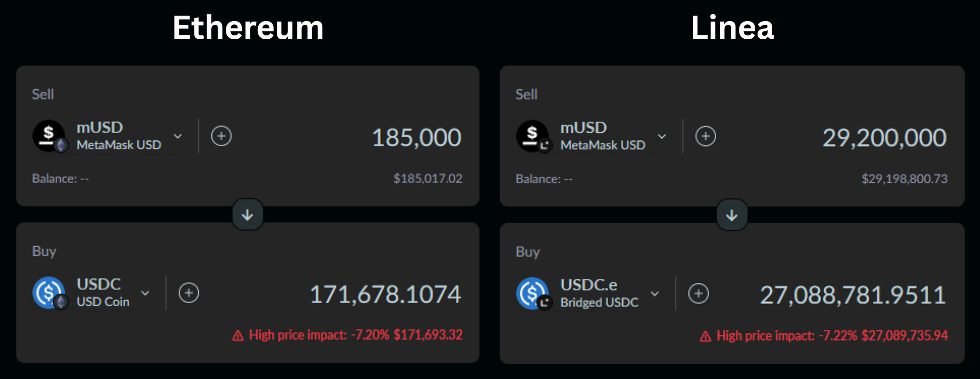The height and width of the screenshot is (379, 980).
Task: Click plus icon beside Ethereum mUSD sell token
Action: pyautogui.click(x=221, y=136)
